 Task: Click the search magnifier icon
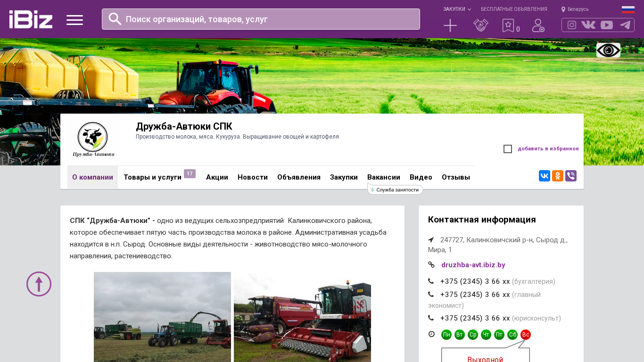pyautogui.click(x=115, y=19)
